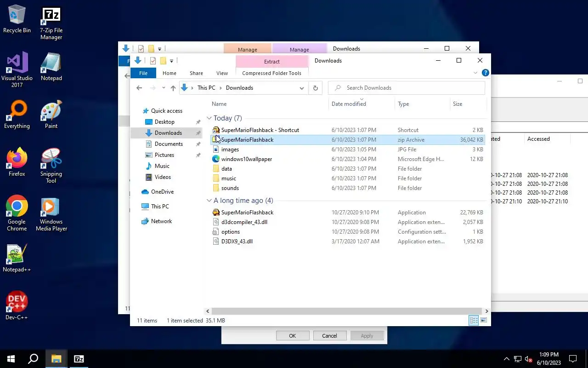Screen dimensions: 588x368
Task: Go up one folder level arrow
Action: click(x=173, y=88)
